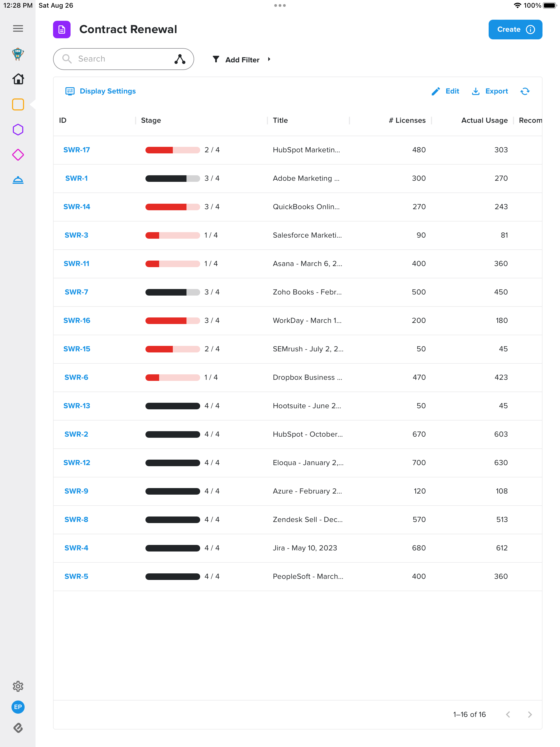560x747 pixels.
Task: Open record SWR-13
Action: point(77,406)
